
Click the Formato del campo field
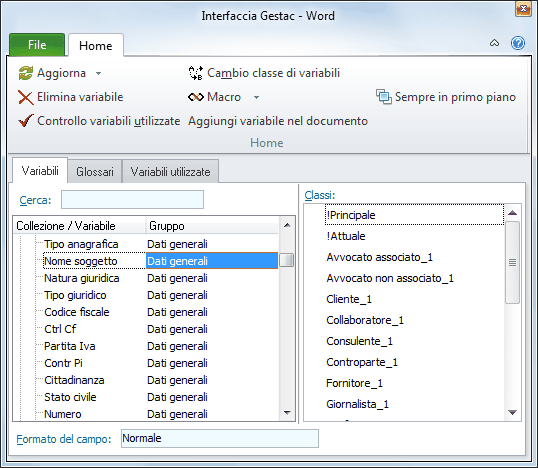coord(220,438)
